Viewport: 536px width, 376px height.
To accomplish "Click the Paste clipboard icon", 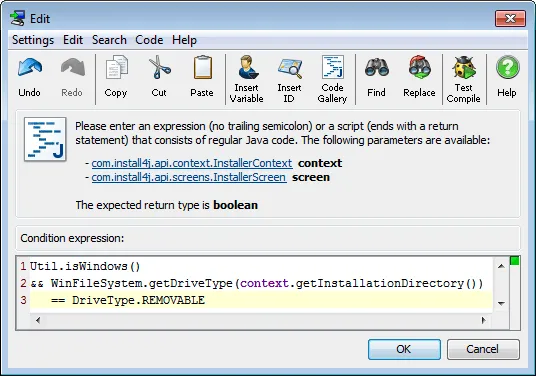I will click(x=202, y=67).
